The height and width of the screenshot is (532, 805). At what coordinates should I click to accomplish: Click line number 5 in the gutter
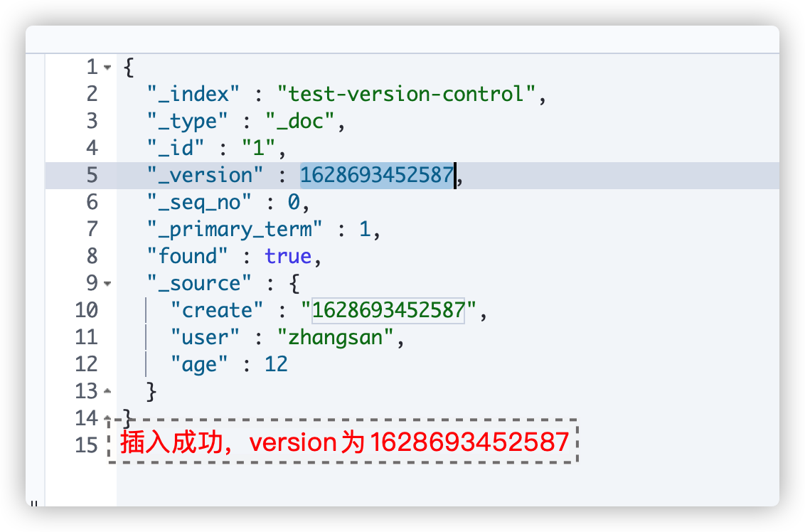click(x=92, y=175)
